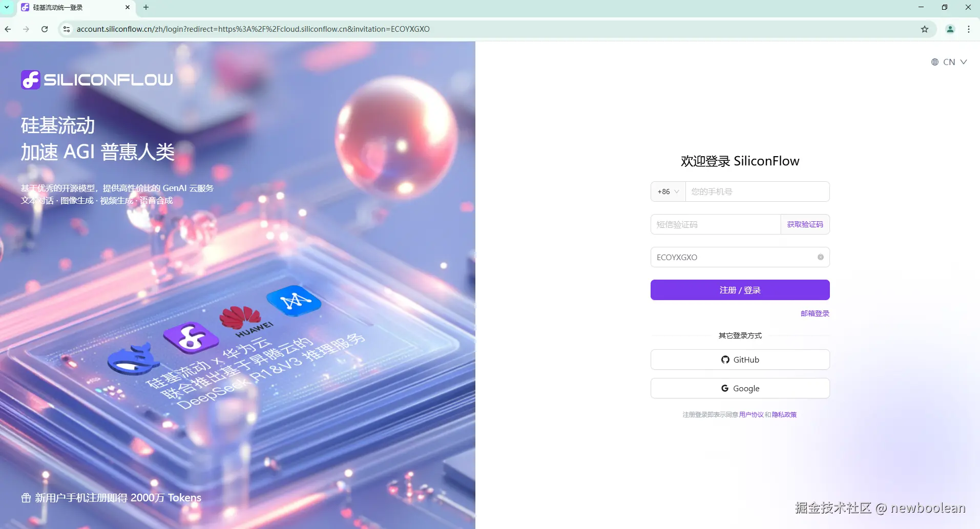Open the 用户协议 user agreement link
This screenshot has width=980, height=529.
tap(751, 415)
